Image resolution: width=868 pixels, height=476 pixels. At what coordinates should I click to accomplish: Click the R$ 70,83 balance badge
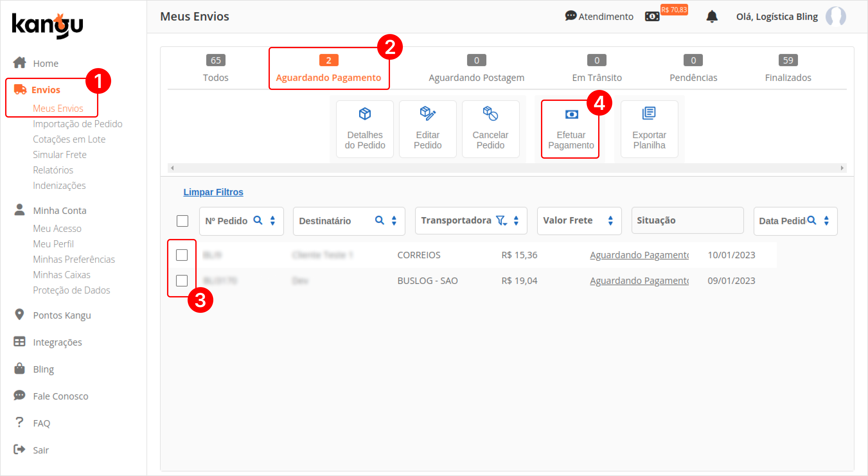point(674,9)
